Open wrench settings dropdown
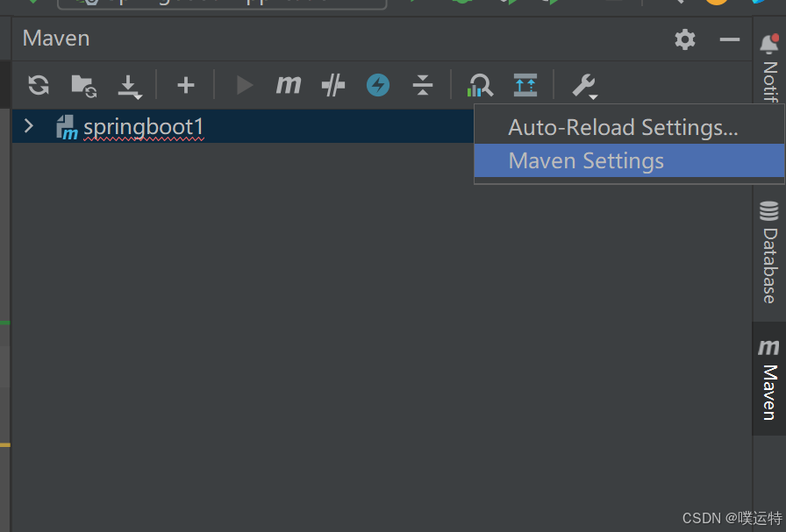This screenshot has height=532, width=786. click(584, 86)
